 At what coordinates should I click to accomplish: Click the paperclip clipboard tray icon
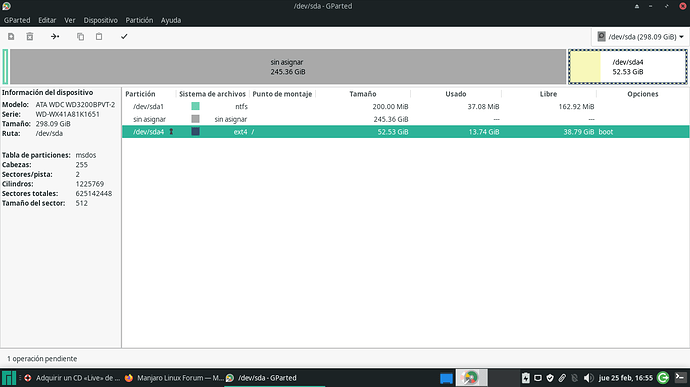coord(562,378)
